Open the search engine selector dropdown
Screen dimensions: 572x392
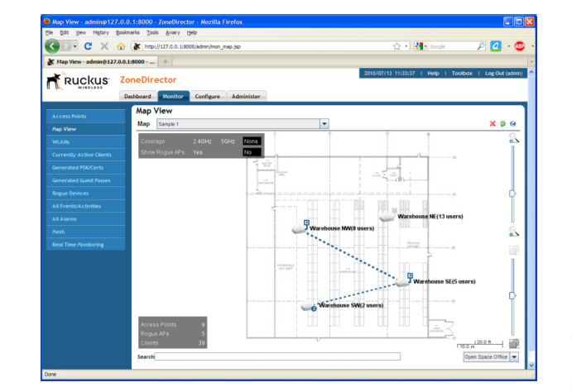pyautogui.click(x=421, y=46)
